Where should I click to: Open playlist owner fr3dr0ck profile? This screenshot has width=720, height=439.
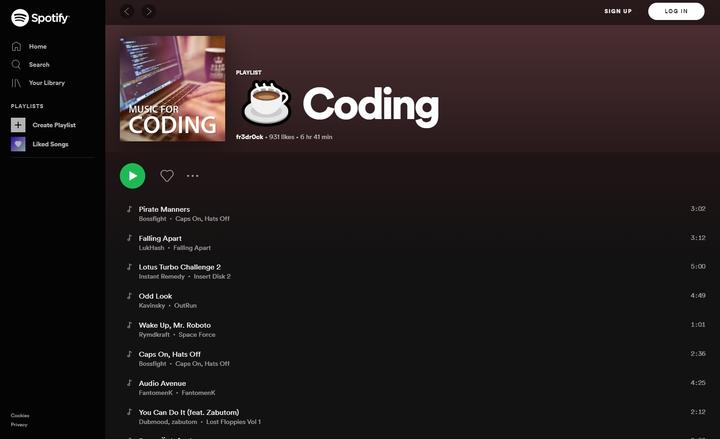pos(249,137)
